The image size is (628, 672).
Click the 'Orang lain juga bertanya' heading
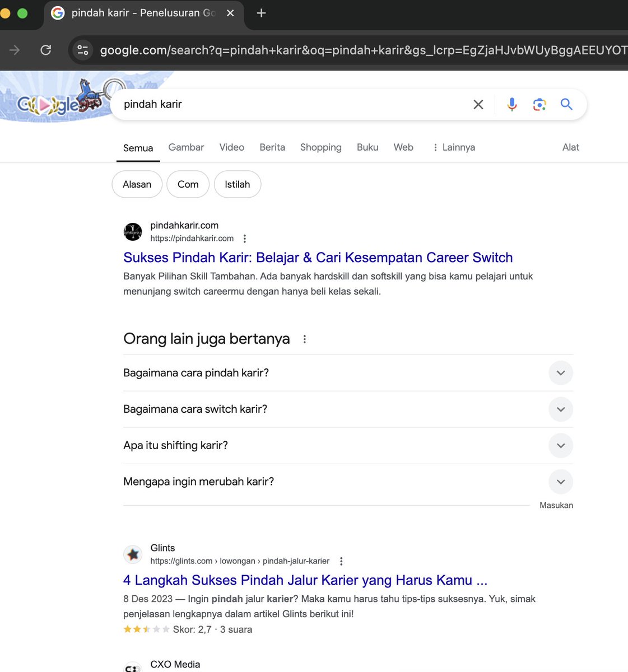(x=207, y=339)
